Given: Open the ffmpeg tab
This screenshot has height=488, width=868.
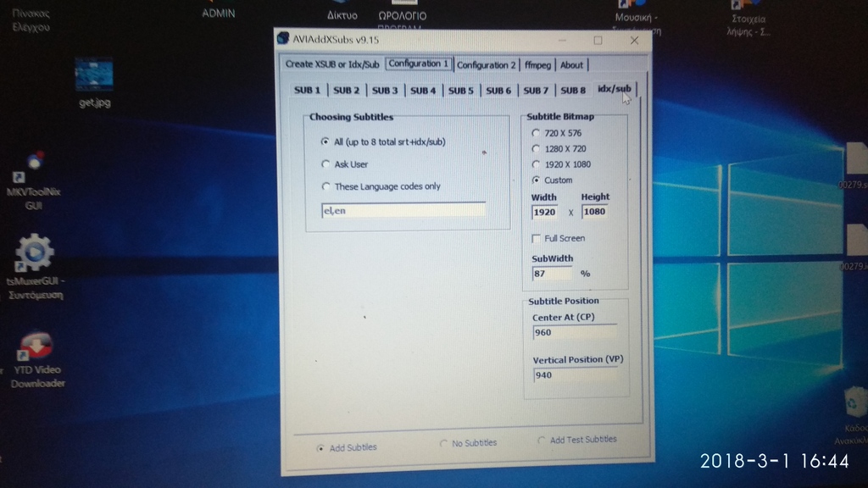Looking at the screenshot, I should point(537,64).
